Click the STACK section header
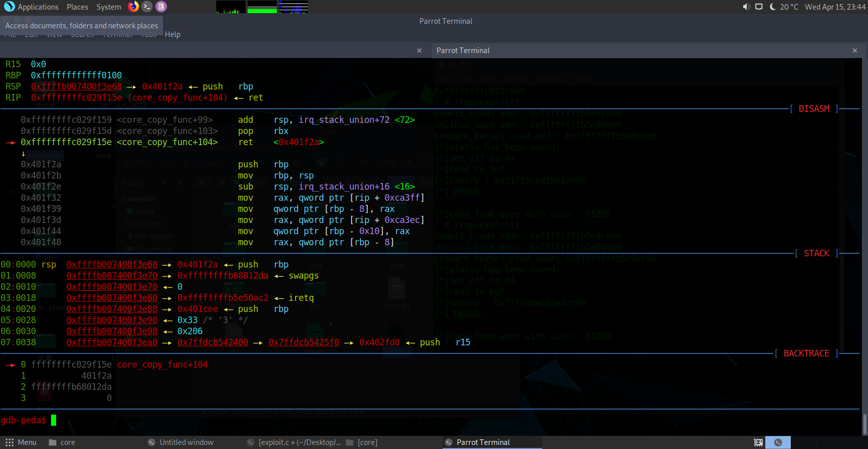868x449 pixels. click(x=816, y=253)
